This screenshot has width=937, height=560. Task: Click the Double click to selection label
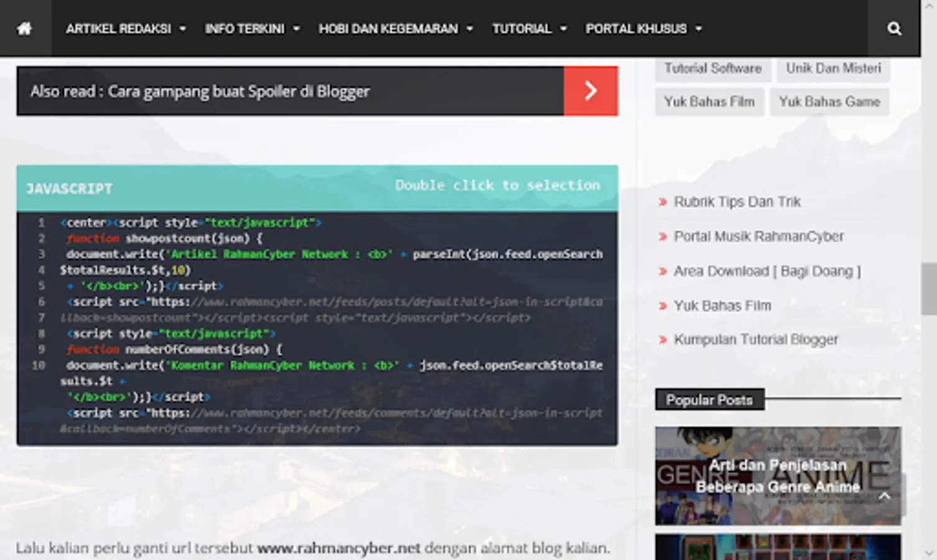498,185
